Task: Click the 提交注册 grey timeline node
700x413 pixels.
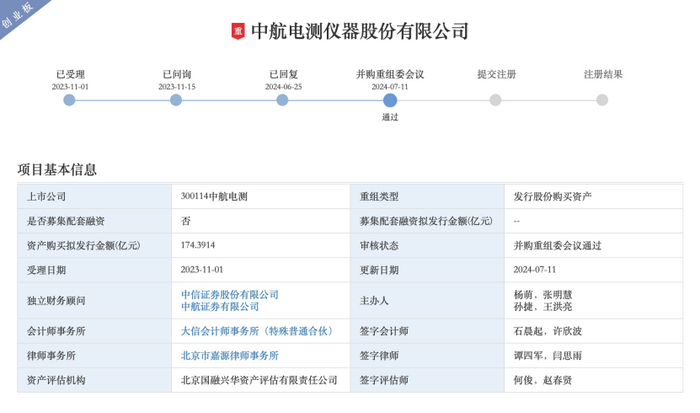Action: tap(495, 100)
